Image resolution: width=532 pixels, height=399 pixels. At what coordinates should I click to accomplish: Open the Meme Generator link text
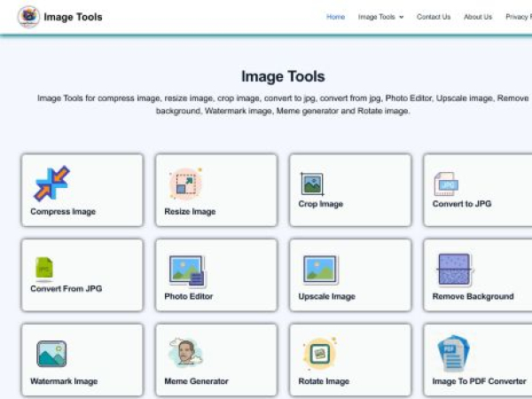[197, 381]
